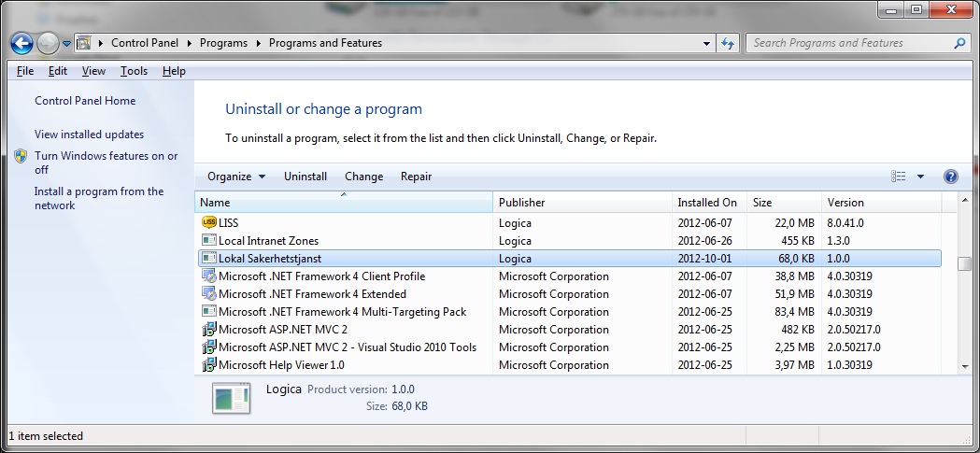Click the ASP.NET MVC 2 Visual Studio Tools icon
This screenshot has height=453, width=980.
tap(209, 347)
